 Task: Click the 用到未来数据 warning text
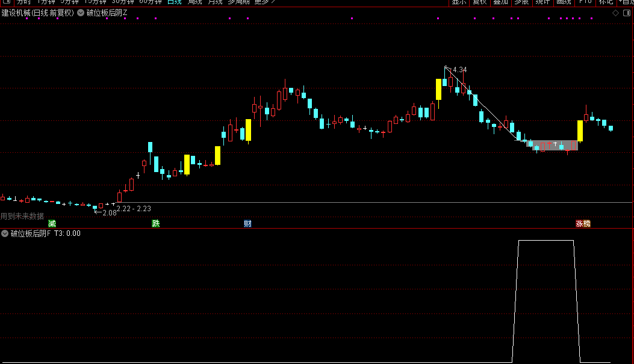(x=22, y=216)
